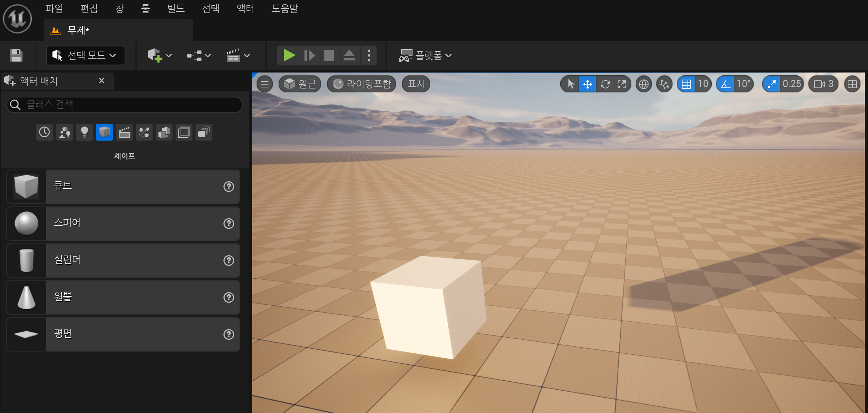Image resolution: width=868 pixels, height=413 pixels.
Task: Select the Rotate transform tool in viewport
Action: pyautogui.click(x=605, y=84)
